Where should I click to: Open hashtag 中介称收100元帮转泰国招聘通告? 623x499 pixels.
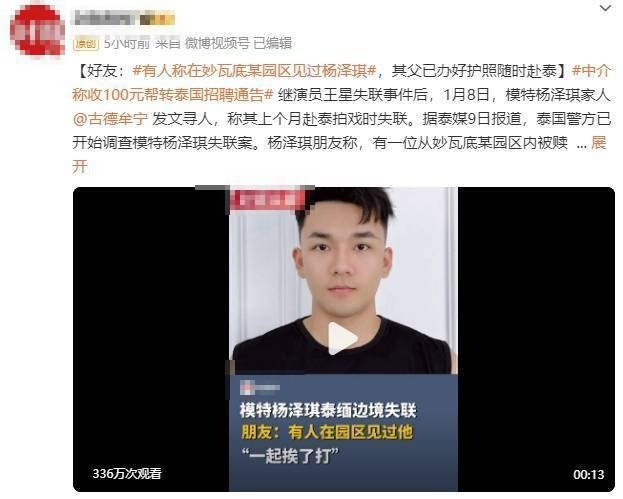click(x=342, y=83)
